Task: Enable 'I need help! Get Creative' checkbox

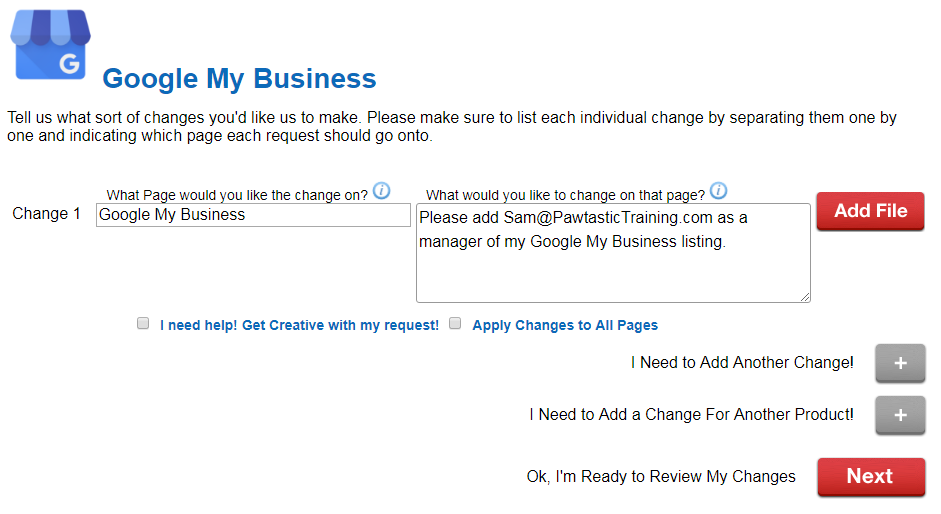Action: (x=143, y=324)
